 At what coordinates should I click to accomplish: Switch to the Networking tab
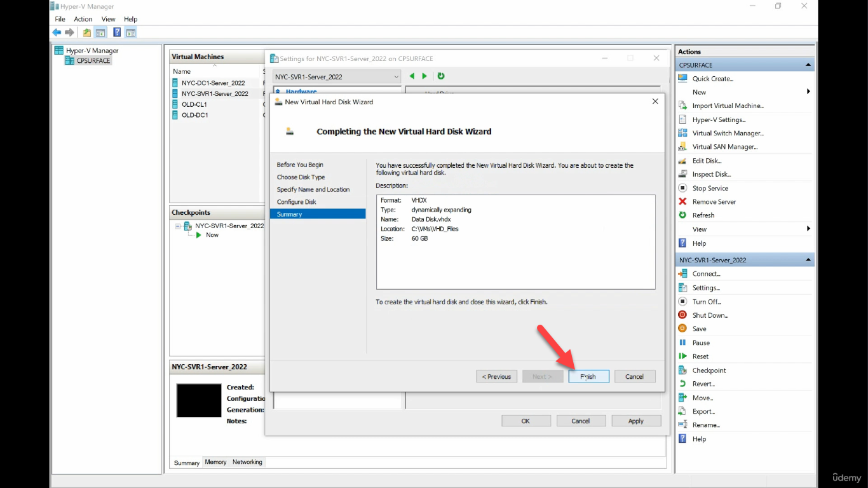point(247,462)
